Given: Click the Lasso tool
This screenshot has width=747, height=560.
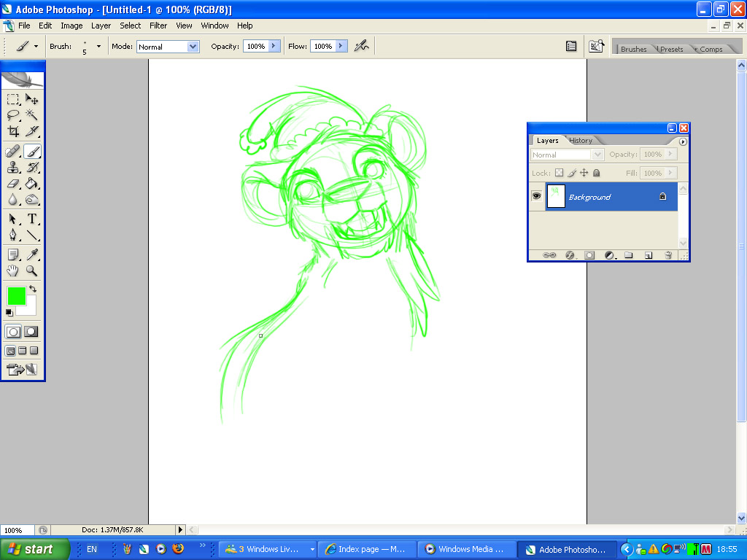Looking at the screenshot, I should 13,115.
